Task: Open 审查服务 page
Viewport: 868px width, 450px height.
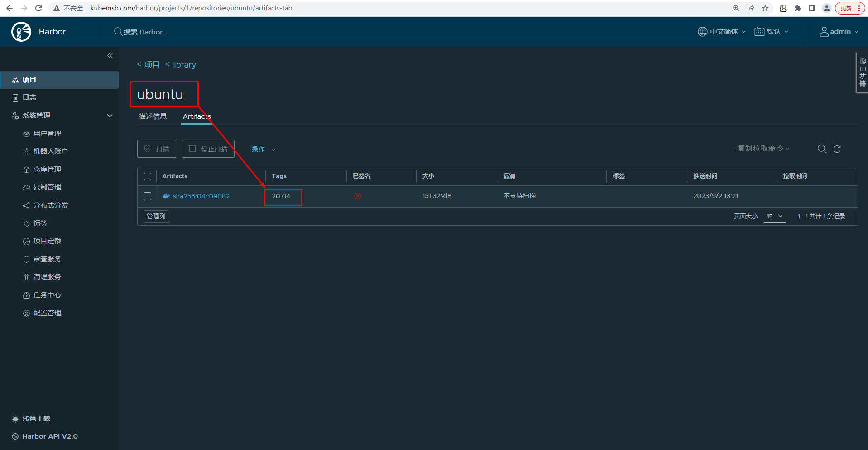Action: (47, 259)
